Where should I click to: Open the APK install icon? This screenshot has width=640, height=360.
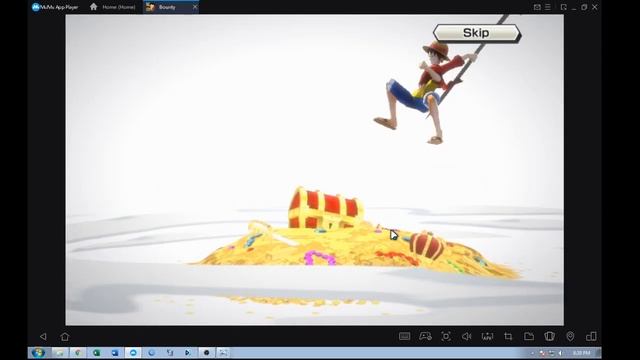pyautogui.click(x=487, y=336)
